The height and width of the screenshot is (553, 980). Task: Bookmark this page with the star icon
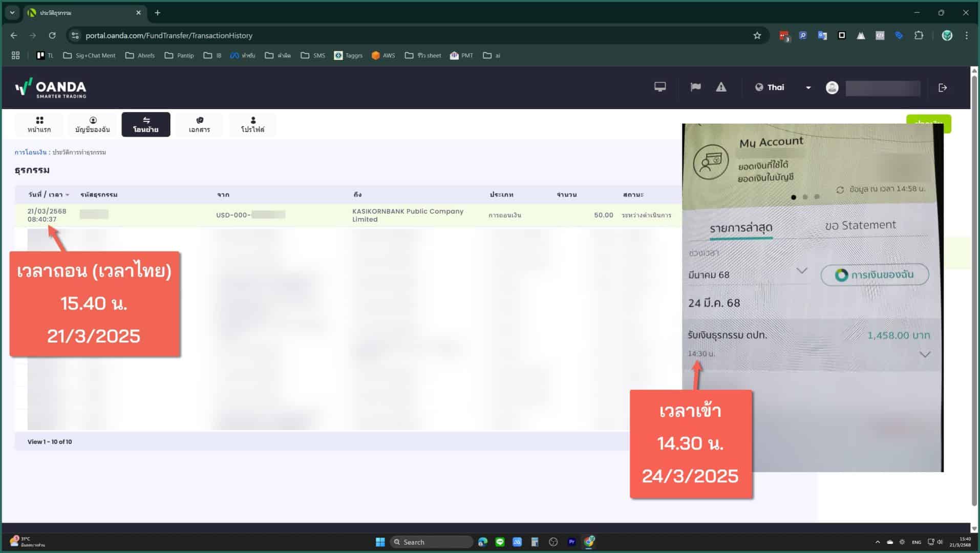coord(757,35)
